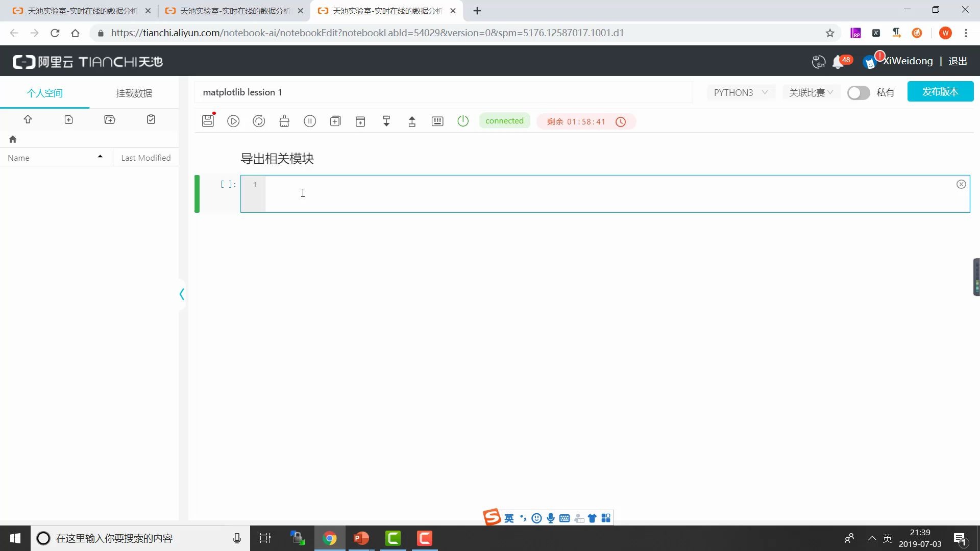Select the 个人空间 tab
The image size is (980, 551).
point(45,93)
